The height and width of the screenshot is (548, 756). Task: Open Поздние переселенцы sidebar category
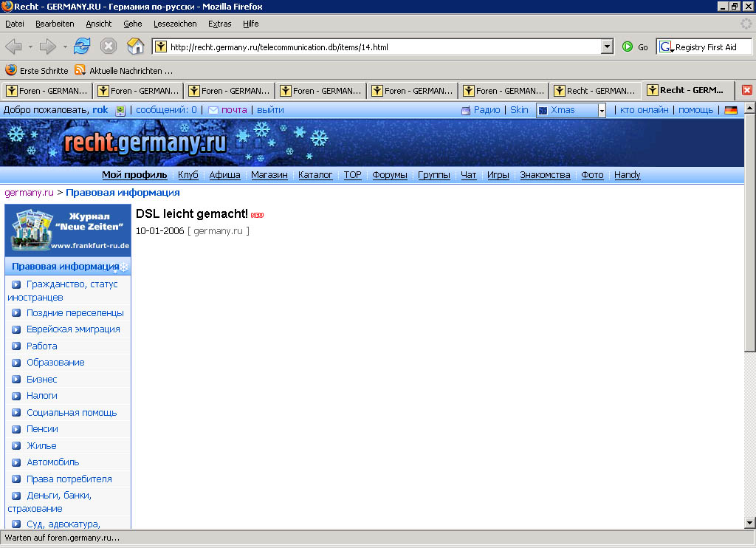[75, 313]
